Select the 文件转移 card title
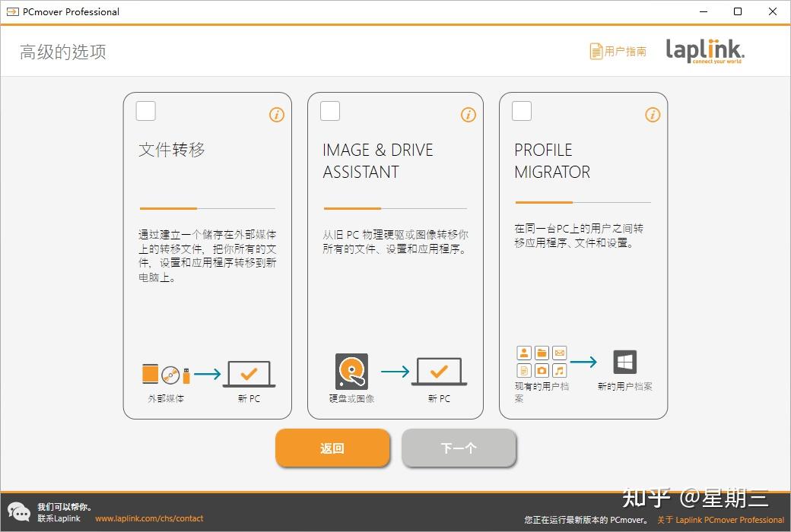This screenshot has height=532, width=791. 172,150
